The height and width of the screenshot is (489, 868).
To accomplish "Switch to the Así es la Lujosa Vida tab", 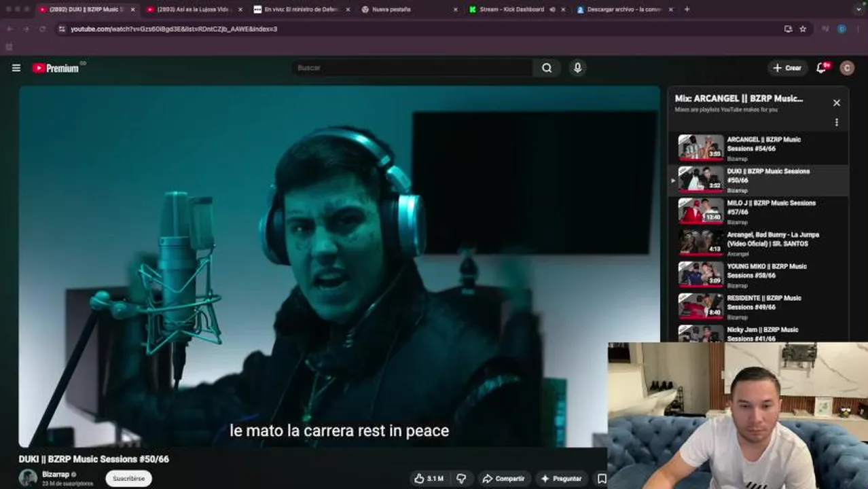I will [x=193, y=10].
